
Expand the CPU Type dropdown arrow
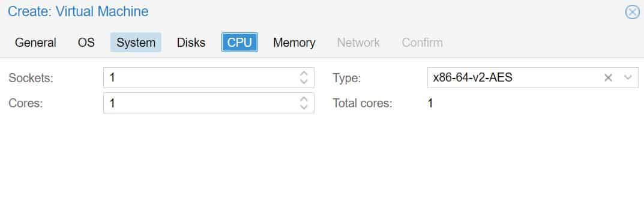point(628,77)
